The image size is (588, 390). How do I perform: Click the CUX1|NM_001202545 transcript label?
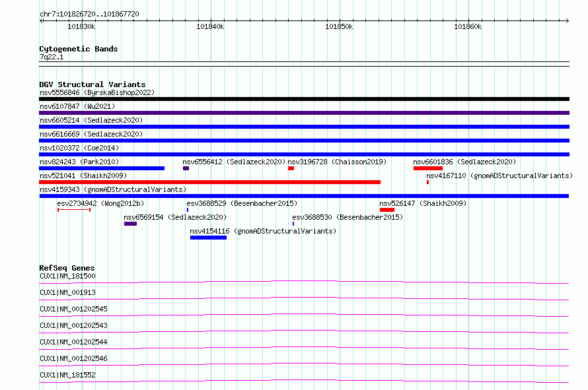tap(73, 309)
